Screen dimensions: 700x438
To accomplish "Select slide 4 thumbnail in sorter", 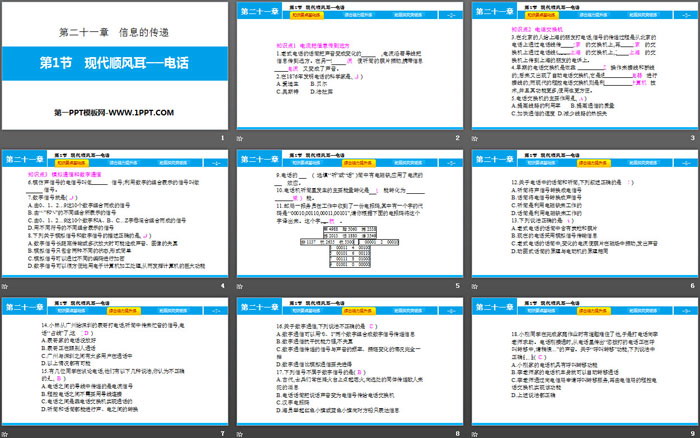I will (x=115, y=213).
